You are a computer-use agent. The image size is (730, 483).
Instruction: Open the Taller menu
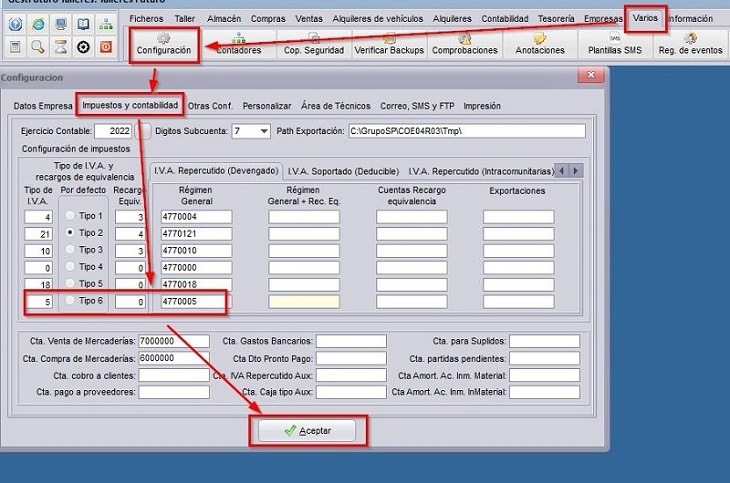(185, 19)
